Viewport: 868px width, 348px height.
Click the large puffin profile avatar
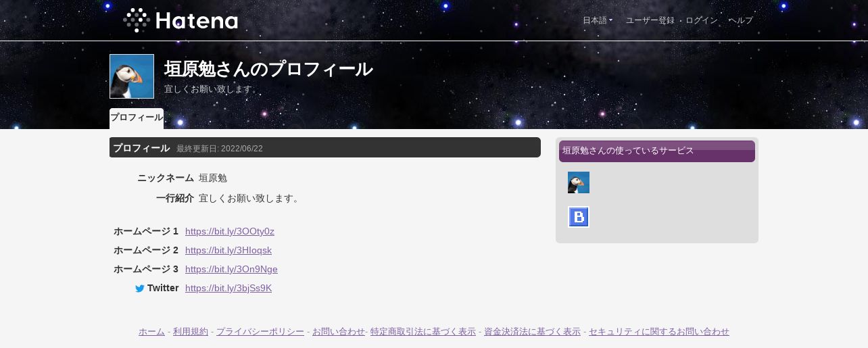click(132, 76)
